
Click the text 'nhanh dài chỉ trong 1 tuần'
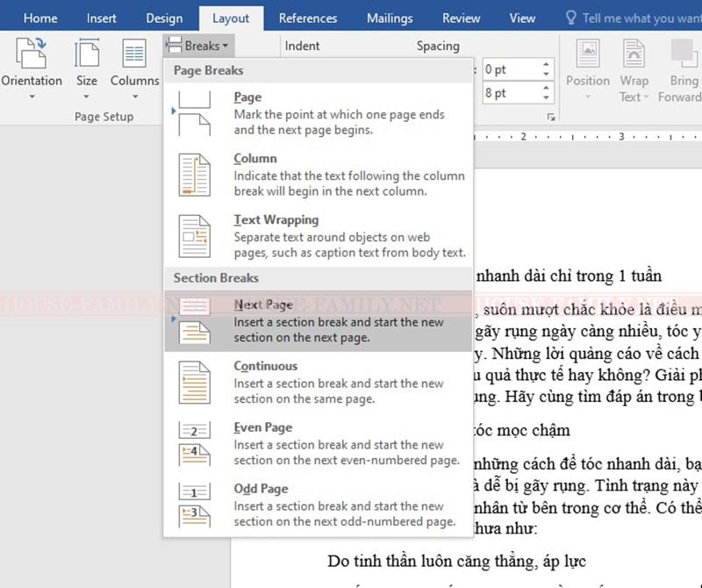point(569,276)
